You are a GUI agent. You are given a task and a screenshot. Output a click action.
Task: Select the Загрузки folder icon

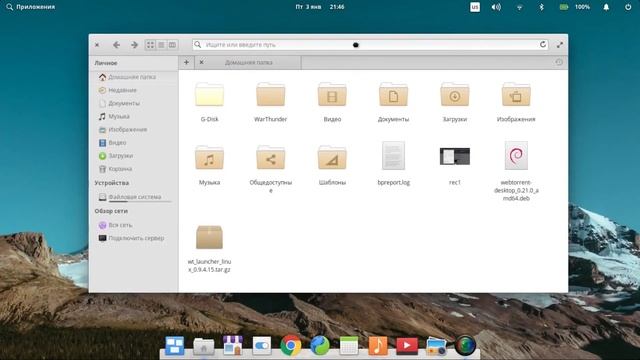[x=455, y=95]
